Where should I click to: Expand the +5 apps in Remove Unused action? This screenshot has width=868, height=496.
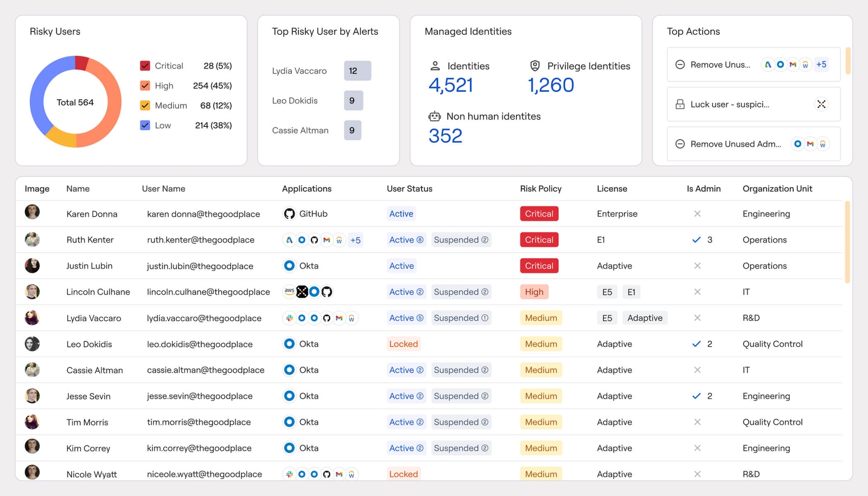click(x=821, y=65)
